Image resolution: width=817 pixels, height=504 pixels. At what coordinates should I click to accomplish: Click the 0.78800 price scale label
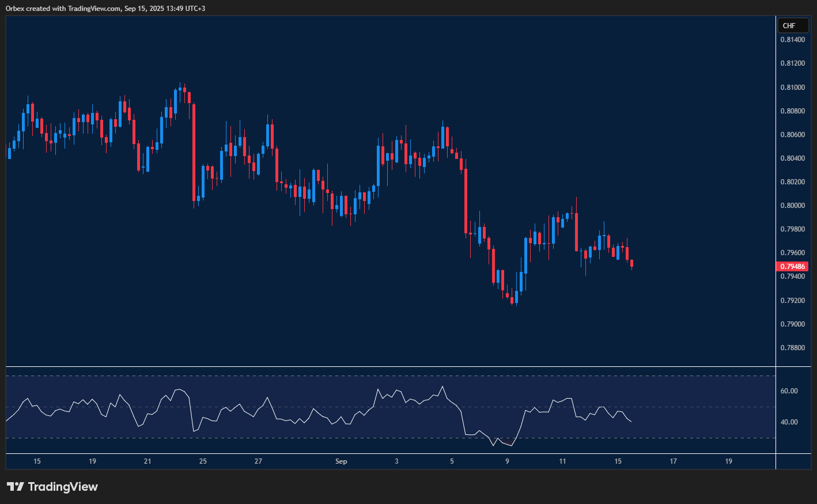tap(794, 347)
